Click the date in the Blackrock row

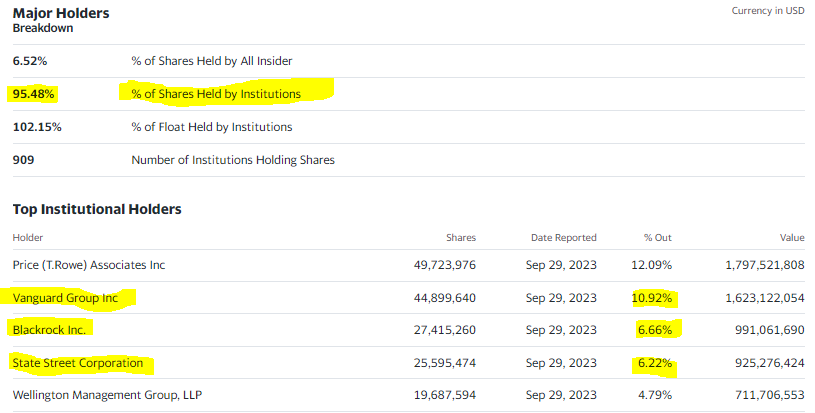pos(561,330)
